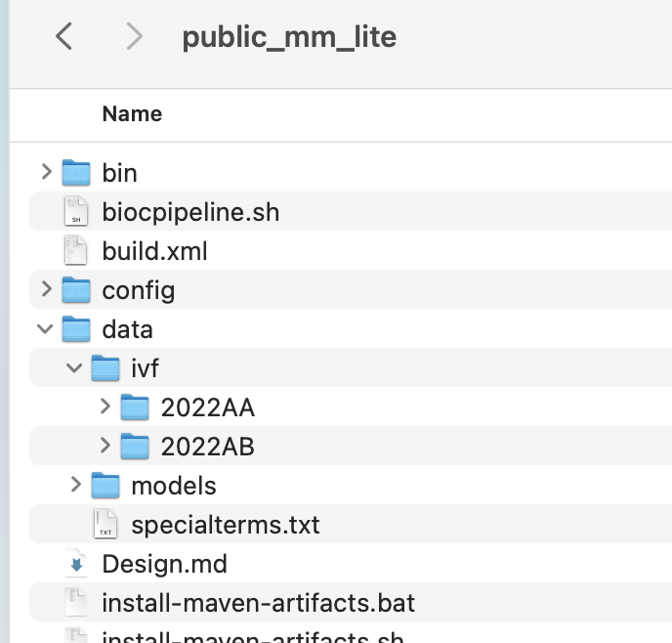Select the biocpipeline.sh file icon
672x643 pixels.
click(x=76, y=211)
